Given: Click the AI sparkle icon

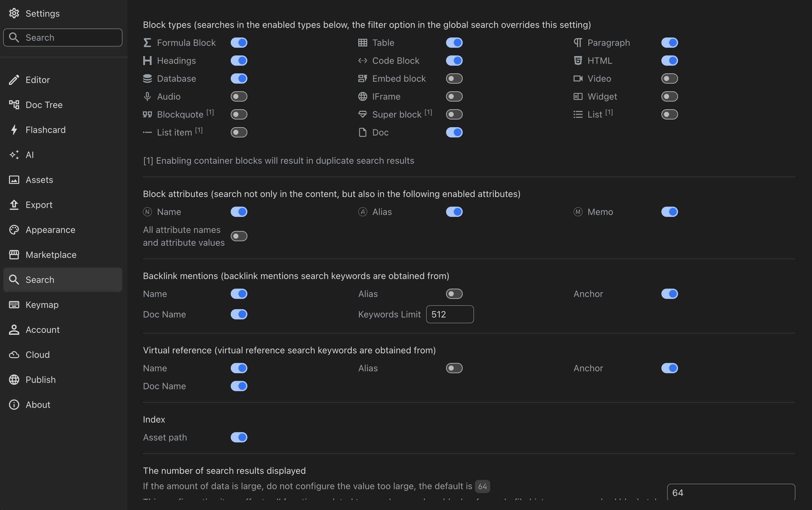Looking at the screenshot, I should [x=14, y=155].
